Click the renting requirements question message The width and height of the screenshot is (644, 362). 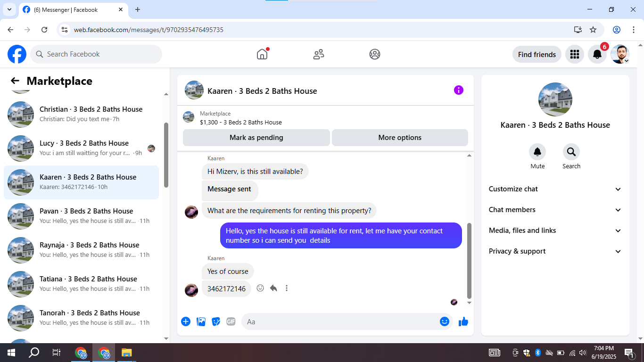(x=289, y=211)
